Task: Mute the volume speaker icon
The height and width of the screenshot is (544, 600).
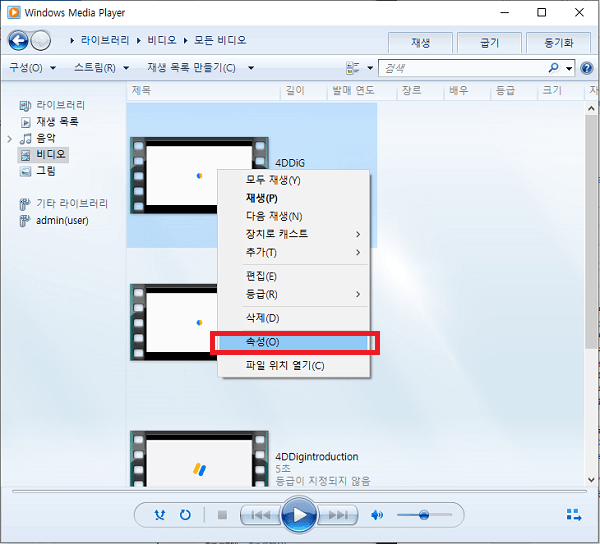Action: (x=377, y=515)
